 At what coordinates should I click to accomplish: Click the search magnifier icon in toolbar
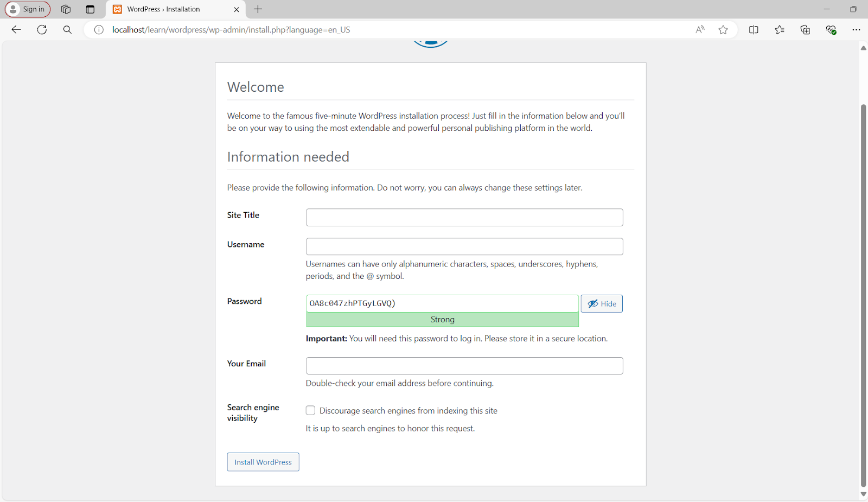[67, 30]
